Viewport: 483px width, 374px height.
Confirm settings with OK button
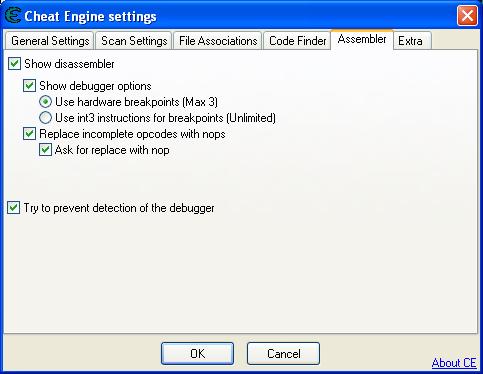197,353
